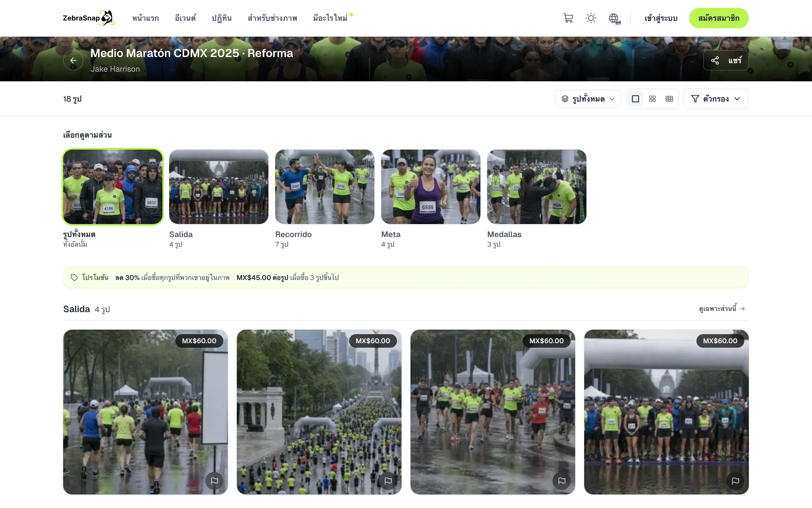The image size is (812, 508).
Task: Open fourth photo of start line under arch
Action: tap(667, 412)
